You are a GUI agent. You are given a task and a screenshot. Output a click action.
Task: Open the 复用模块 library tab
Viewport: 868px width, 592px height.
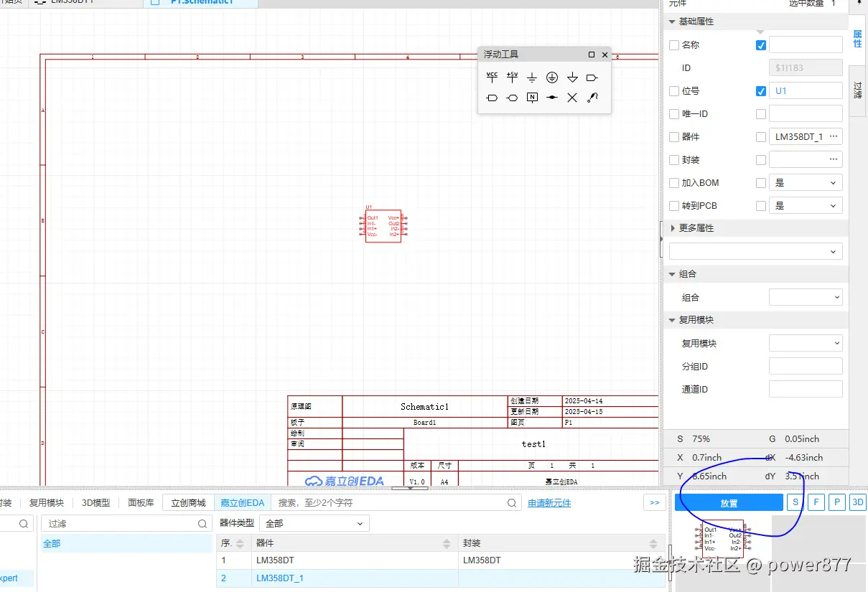[x=47, y=503]
